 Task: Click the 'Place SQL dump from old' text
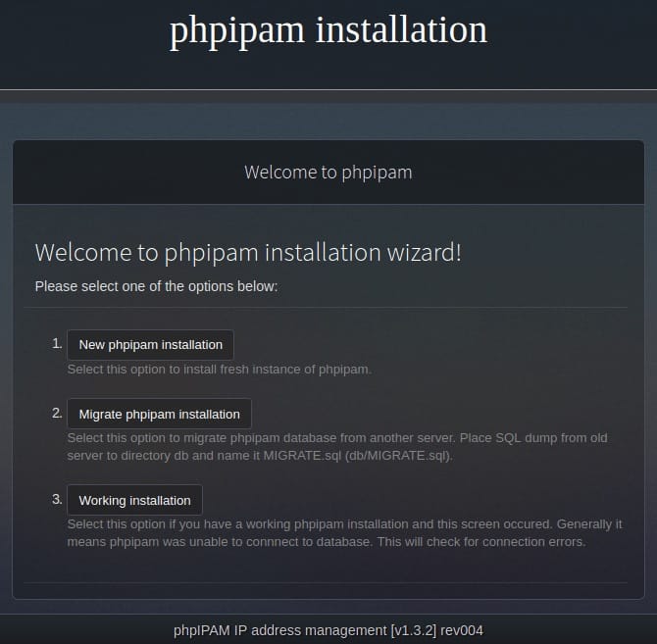(533, 438)
